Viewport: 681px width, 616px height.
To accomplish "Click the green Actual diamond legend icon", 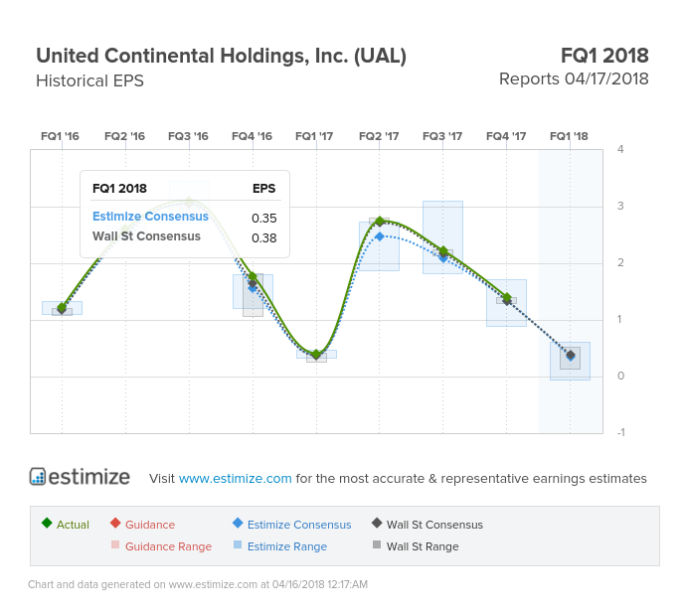I will click(x=47, y=523).
